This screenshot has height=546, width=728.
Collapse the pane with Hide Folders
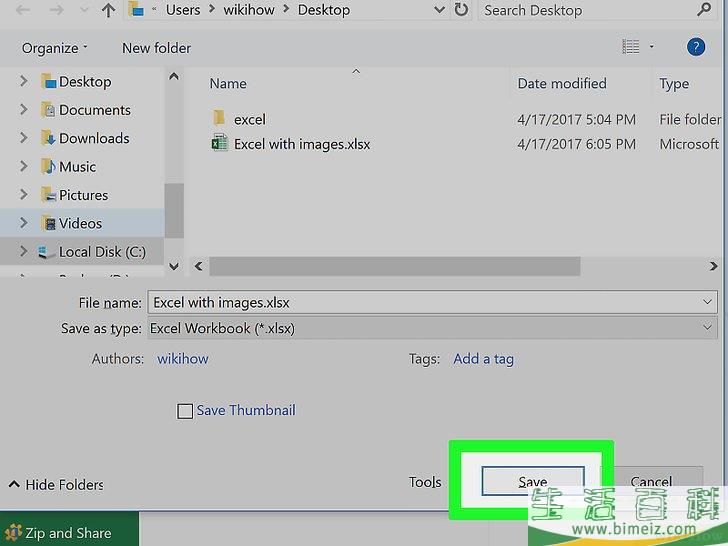point(56,485)
